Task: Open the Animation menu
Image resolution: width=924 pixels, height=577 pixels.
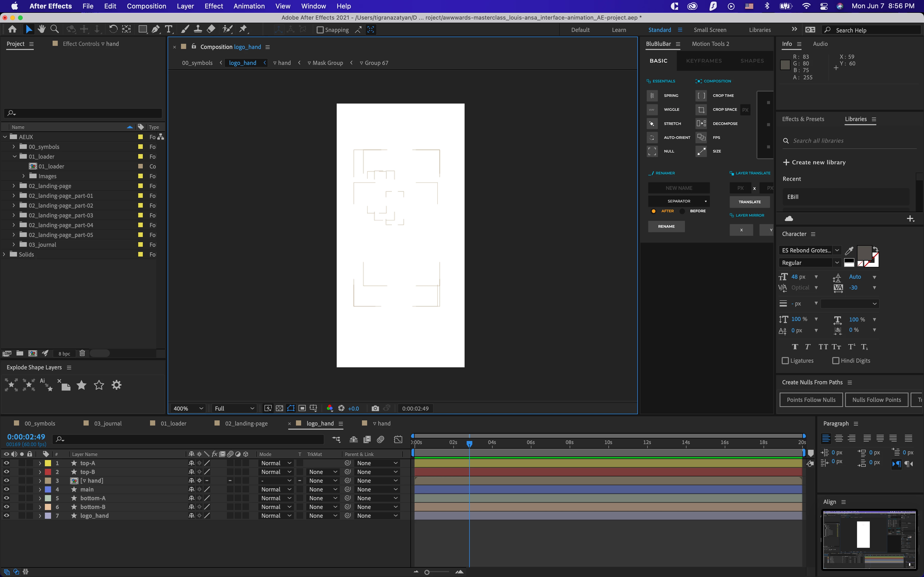Action: pyautogui.click(x=249, y=6)
